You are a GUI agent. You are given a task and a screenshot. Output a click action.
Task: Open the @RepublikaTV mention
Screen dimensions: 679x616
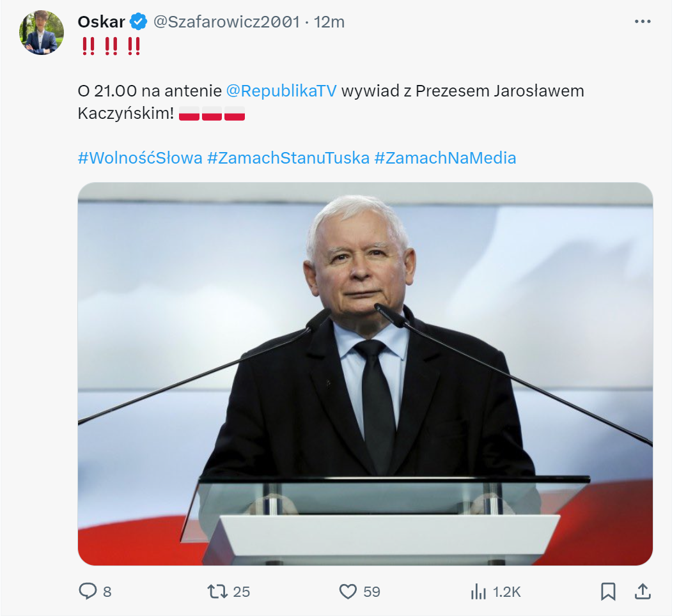tap(281, 91)
